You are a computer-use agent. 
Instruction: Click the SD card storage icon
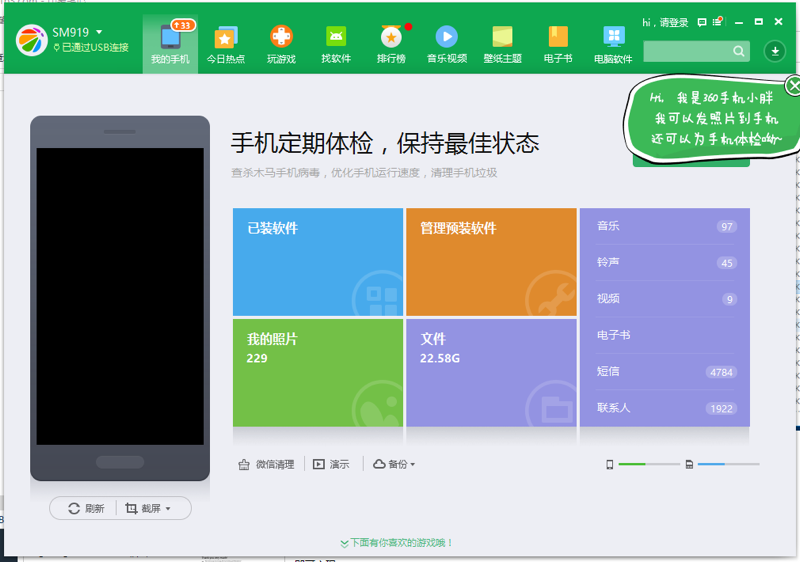[689, 464]
